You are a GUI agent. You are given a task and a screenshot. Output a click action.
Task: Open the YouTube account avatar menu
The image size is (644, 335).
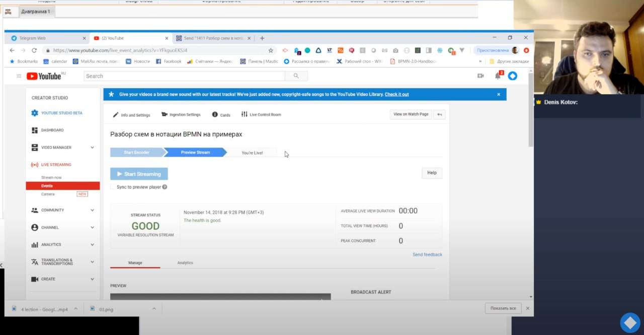pos(512,76)
